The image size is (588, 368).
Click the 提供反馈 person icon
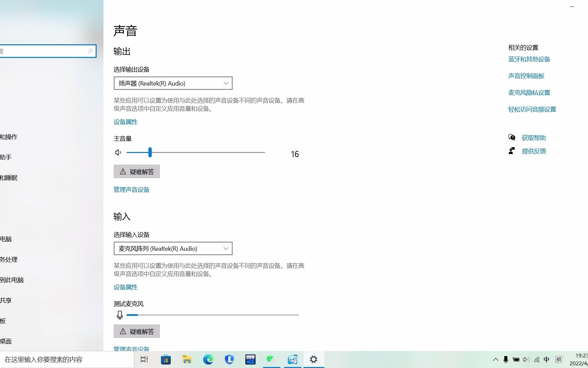click(512, 151)
